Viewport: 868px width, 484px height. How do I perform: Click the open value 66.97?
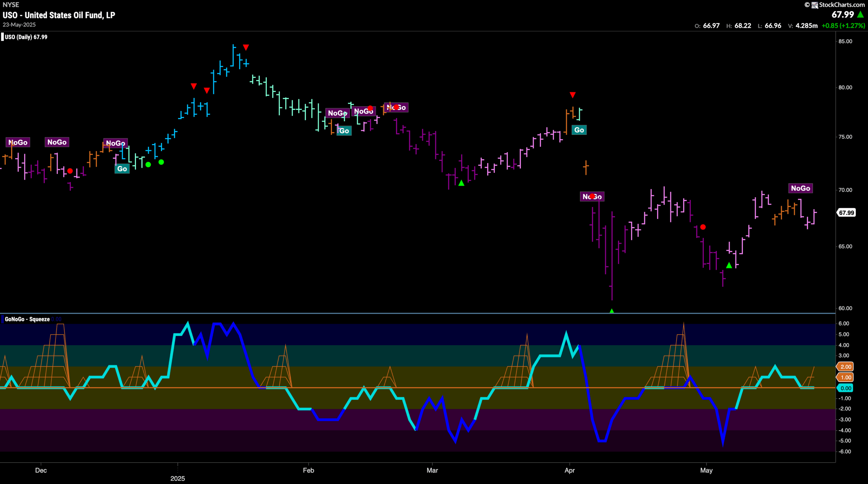(x=711, y=26)
